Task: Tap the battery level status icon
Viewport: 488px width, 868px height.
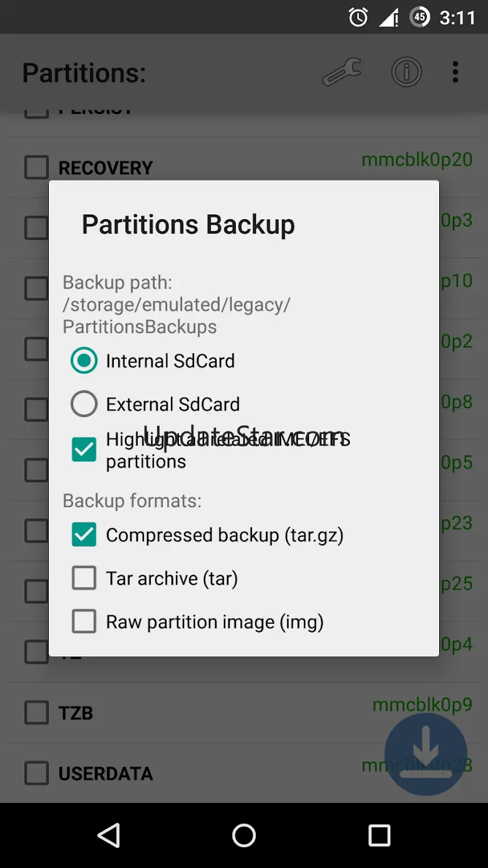Action: point(420,18)
